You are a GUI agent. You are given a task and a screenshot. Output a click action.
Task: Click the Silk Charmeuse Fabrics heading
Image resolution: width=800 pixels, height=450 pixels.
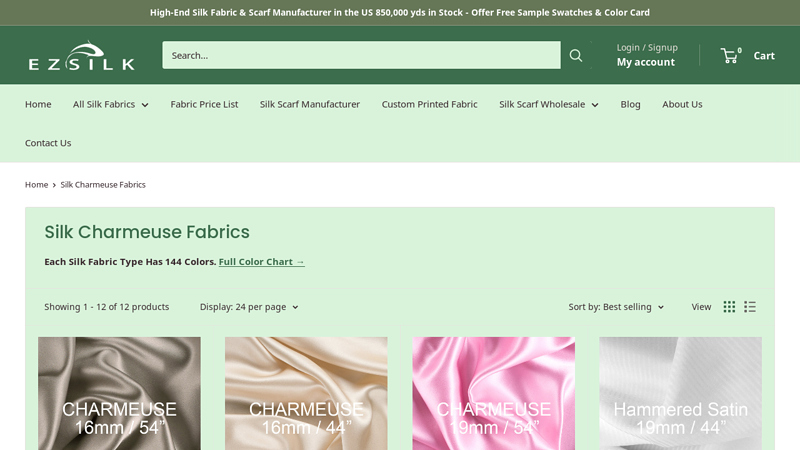[x=147, y=232]
